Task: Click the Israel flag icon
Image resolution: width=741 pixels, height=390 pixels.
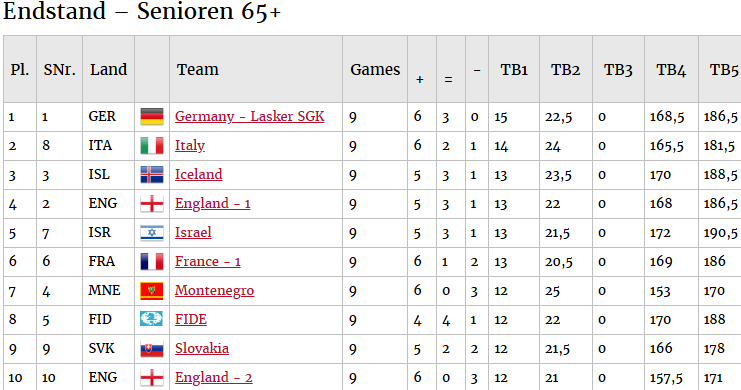Action: point(152,233)
